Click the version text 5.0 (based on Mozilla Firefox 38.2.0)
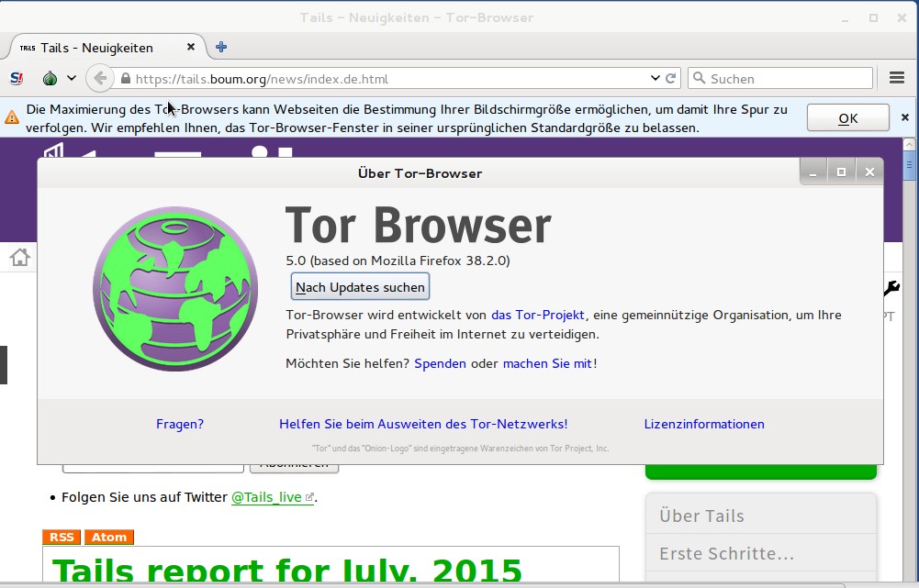The image size is (919, 588). pos(398,261)
